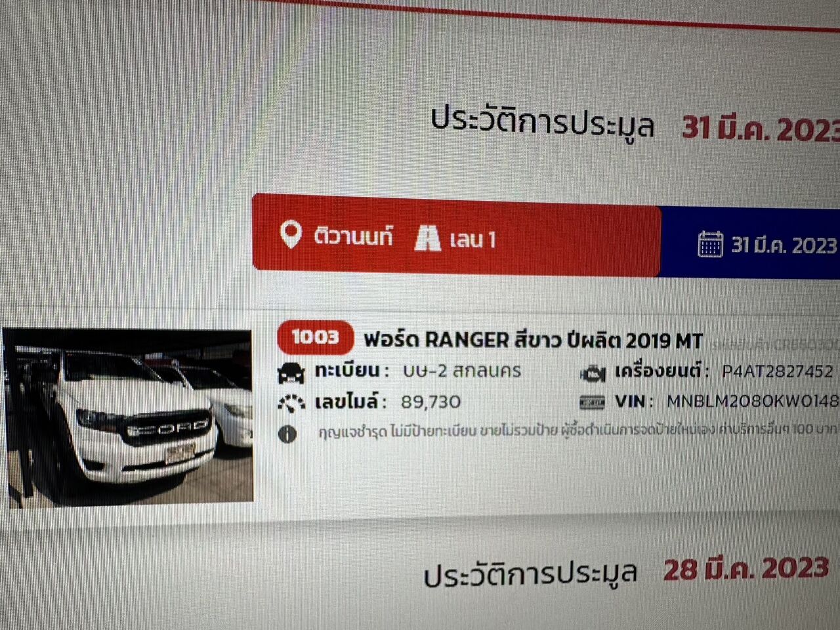Open the ฟอร์ด RANGER สีขาว listing title
Viewport: 840px width, 630px height.
pyautogui.click(x=533, y=341)
